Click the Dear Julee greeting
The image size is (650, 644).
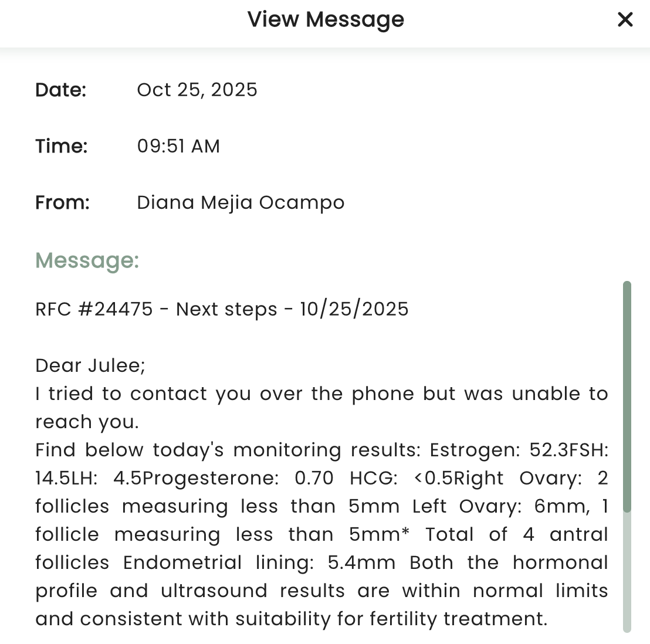90,365
